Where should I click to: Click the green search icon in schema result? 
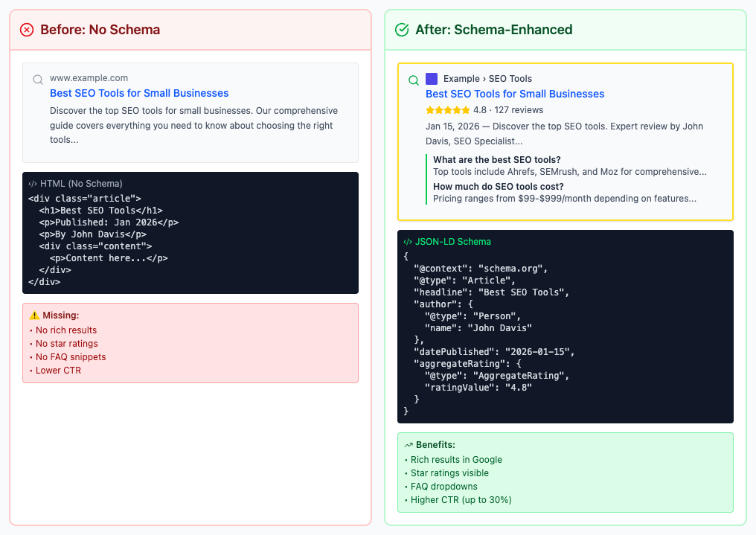(x=413, y=80)
